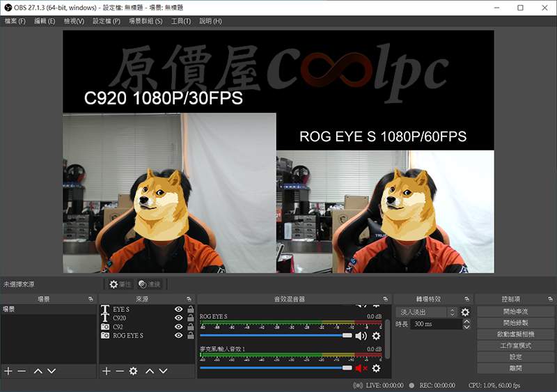Image resolution: width=557 pixels, height=392 pixels.
Task: Lock the C92 camera source
Action: (x=191, y=327)
